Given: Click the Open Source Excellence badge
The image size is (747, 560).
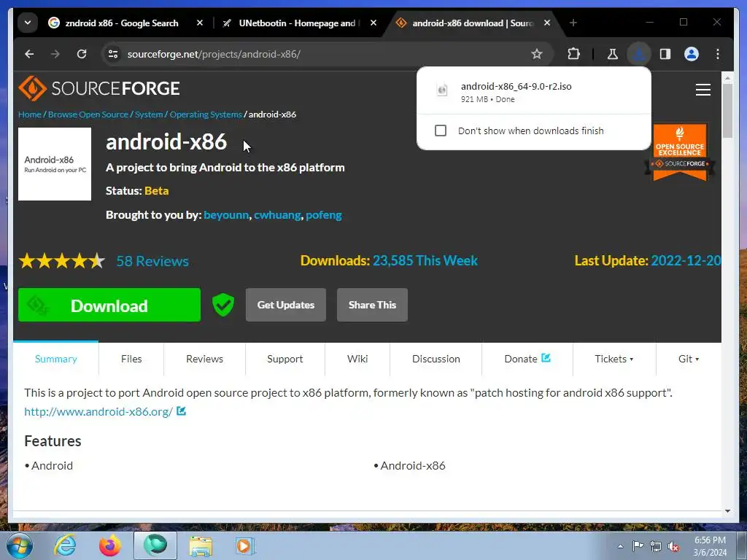Looking at the screenshot, I should click(680, 152).
